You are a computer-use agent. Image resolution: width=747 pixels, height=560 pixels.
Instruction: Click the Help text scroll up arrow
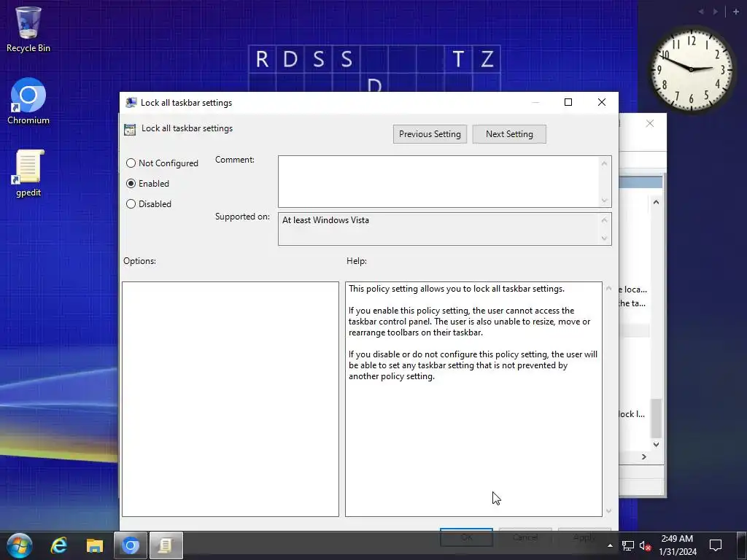(x=608, y=288)
